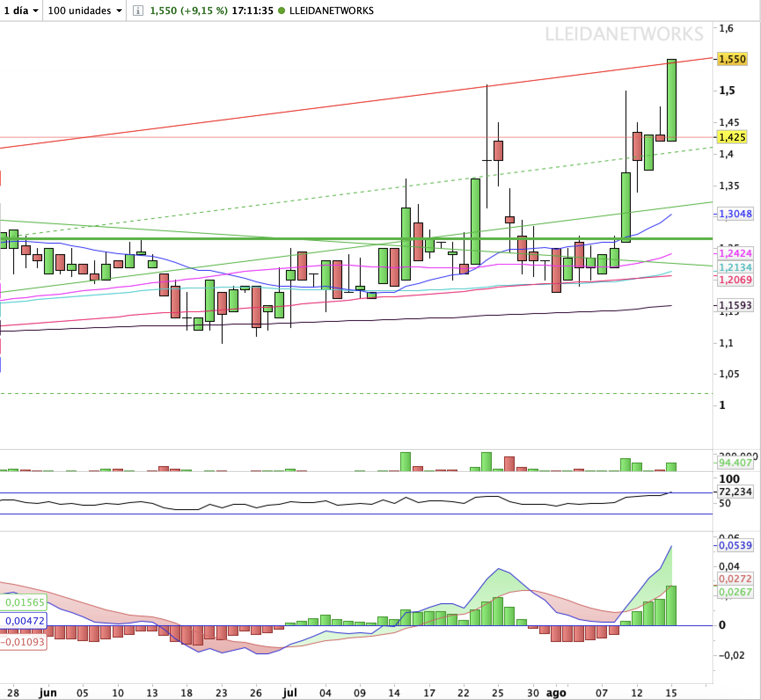Image resolution: width=761 pixels, height=700 pixels.
Task: Click the 94.407 volume value label
Action: (x=735, y=463)
